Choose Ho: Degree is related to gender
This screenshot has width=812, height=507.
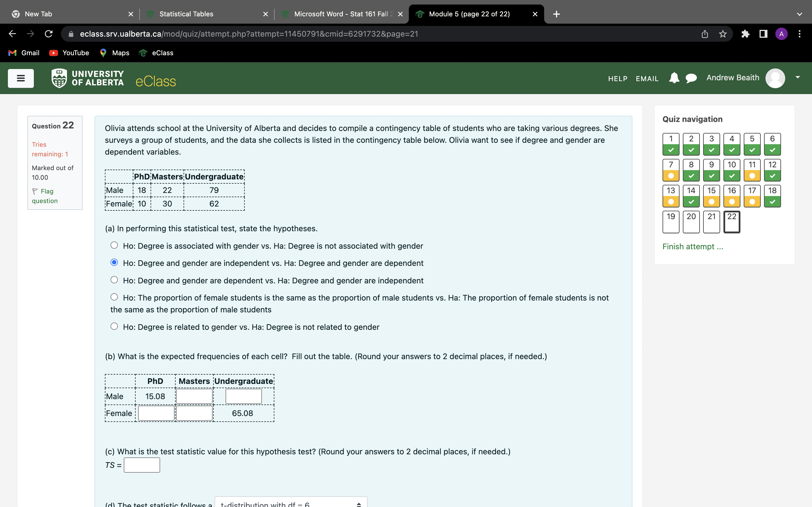114,326
